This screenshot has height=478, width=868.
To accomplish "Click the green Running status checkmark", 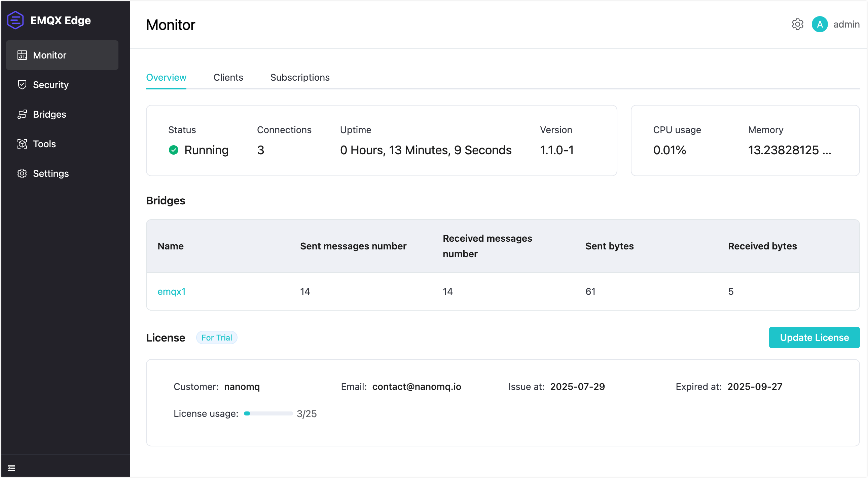I will click(174, 150).
